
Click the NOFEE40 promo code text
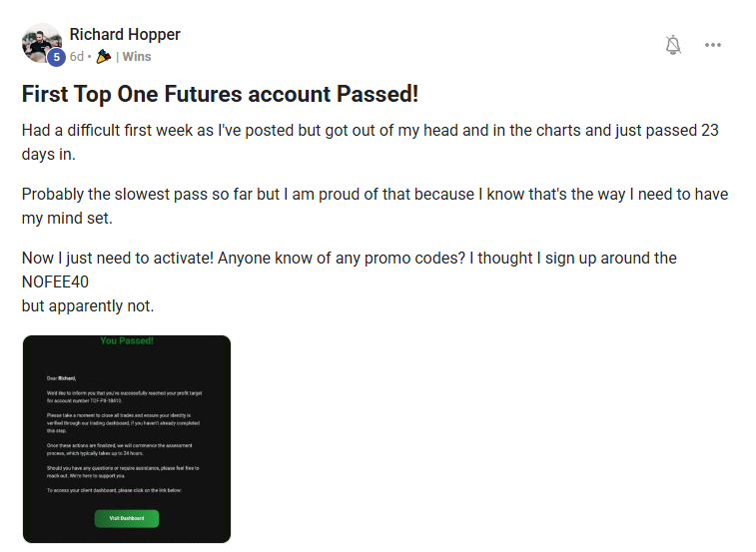[56, 281]
